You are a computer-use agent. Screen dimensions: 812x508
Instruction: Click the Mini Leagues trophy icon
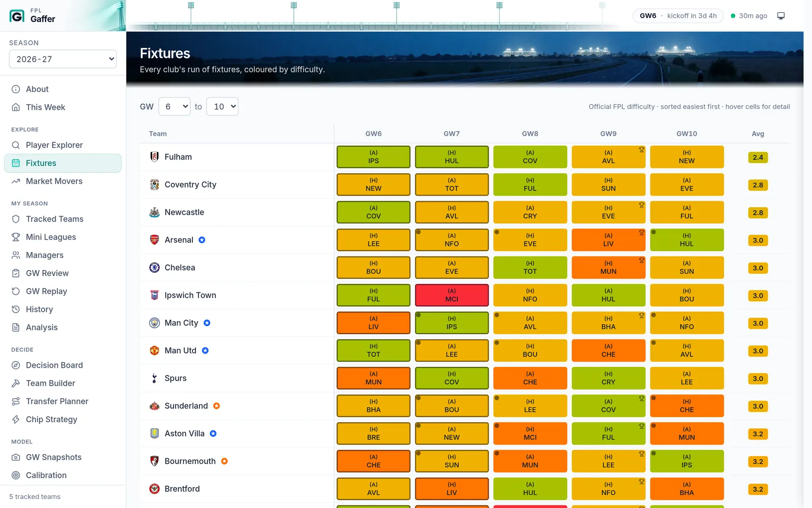(x=16, y=237)
